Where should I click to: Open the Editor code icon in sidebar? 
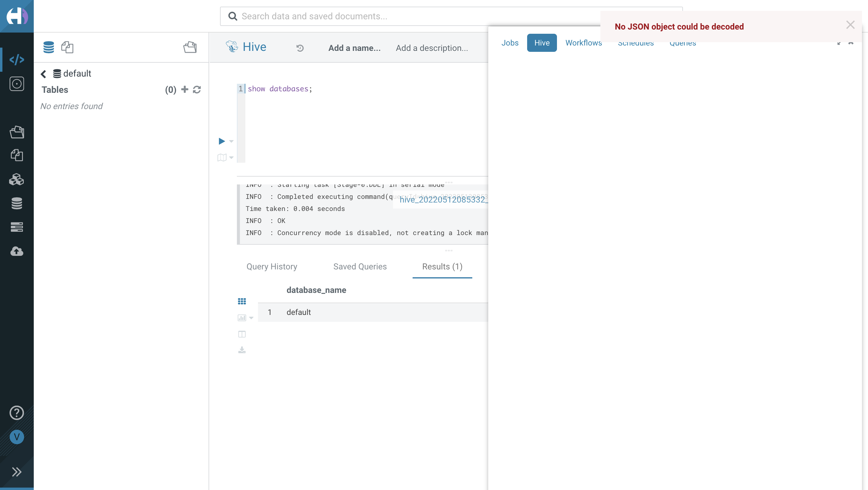[x=17, y=60]
